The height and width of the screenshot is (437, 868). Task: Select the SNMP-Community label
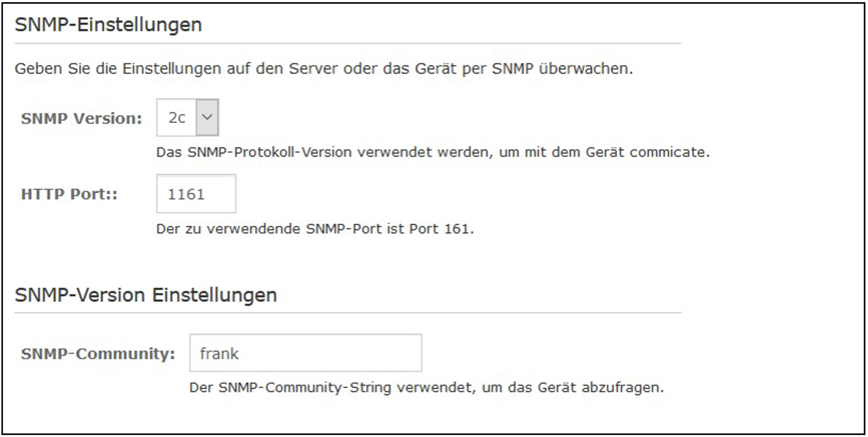pyautogui.click(x=98, y=354)
